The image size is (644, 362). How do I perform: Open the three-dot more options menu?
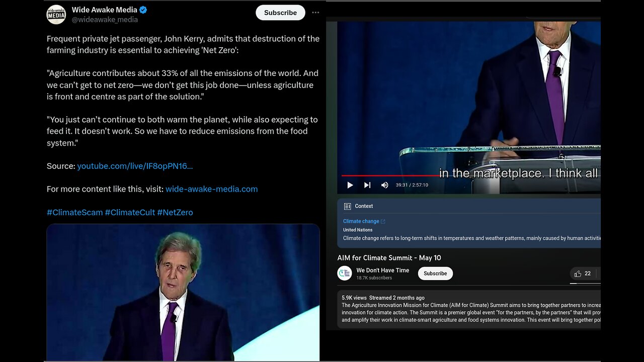click(315, 13)
